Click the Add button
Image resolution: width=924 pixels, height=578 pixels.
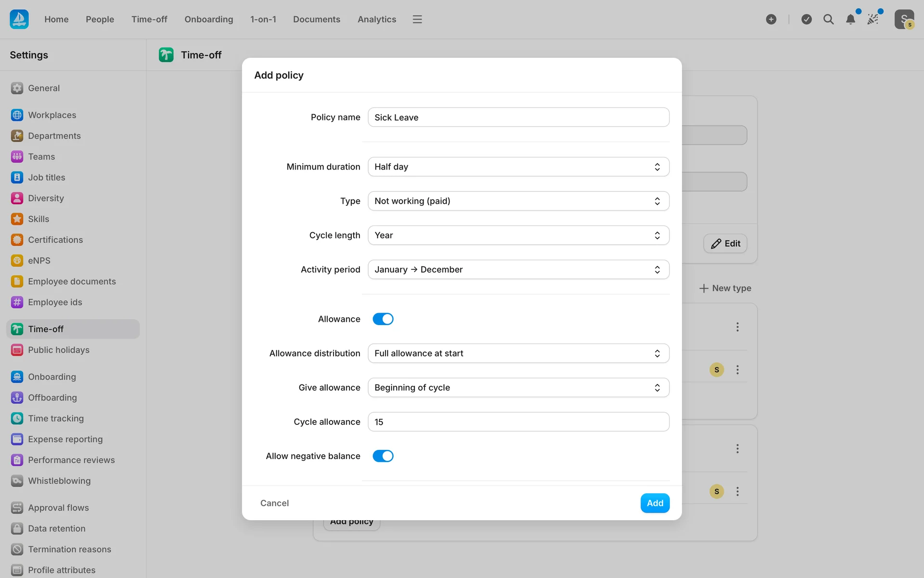[x=654, y=503]
